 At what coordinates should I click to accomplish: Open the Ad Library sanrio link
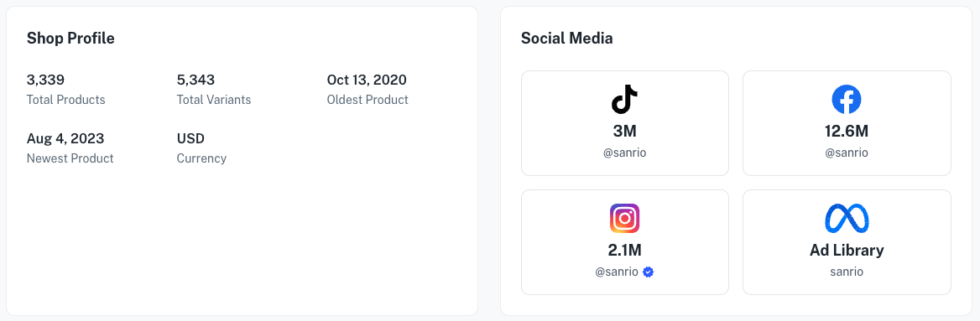pos(847,272)
